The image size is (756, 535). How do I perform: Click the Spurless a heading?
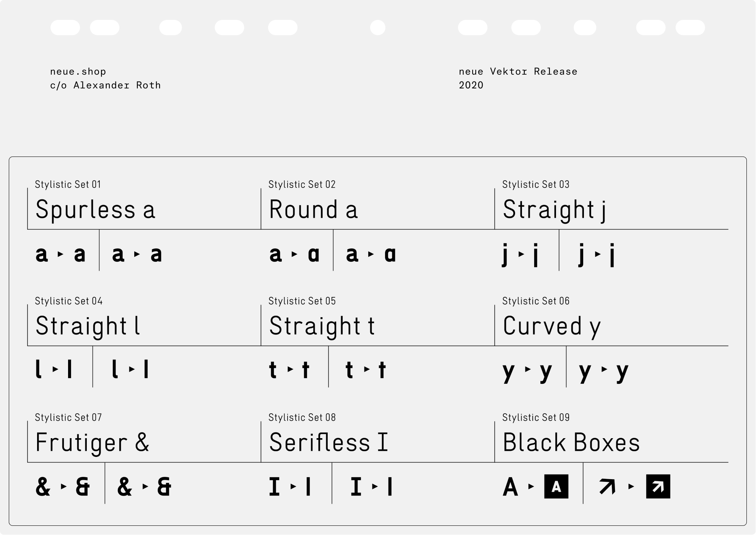[x=95, y=210]
